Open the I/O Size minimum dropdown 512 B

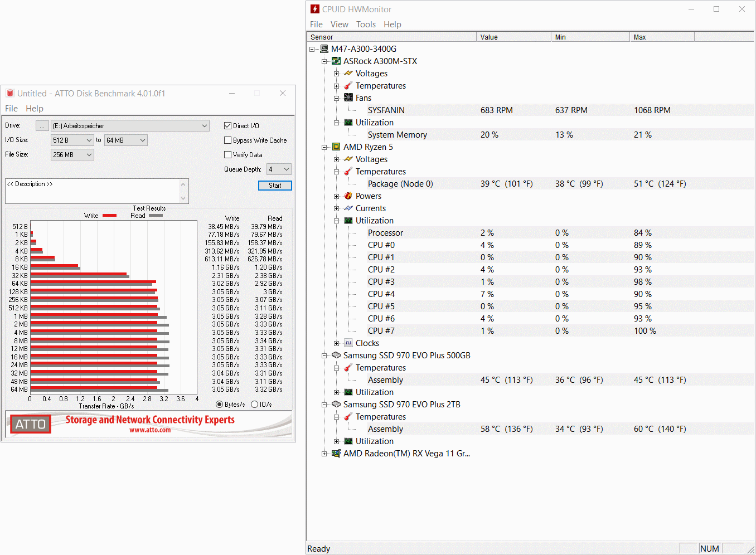pos(72,140)
